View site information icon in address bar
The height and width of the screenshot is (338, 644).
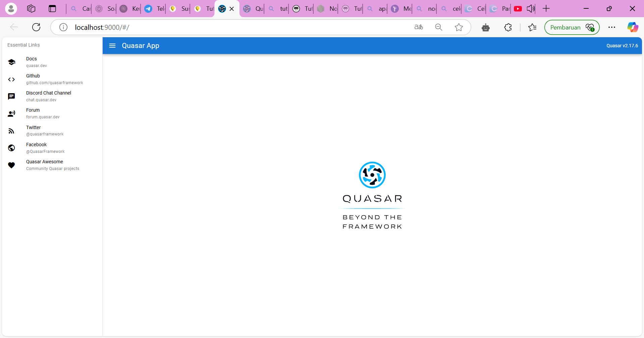[x=63, y=27]
